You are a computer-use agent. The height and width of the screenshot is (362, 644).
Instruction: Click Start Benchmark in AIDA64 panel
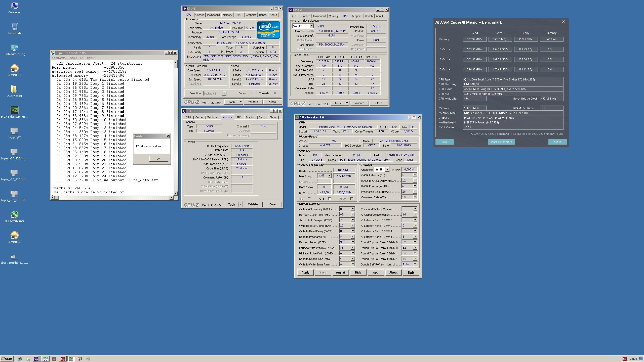(501, 142)
